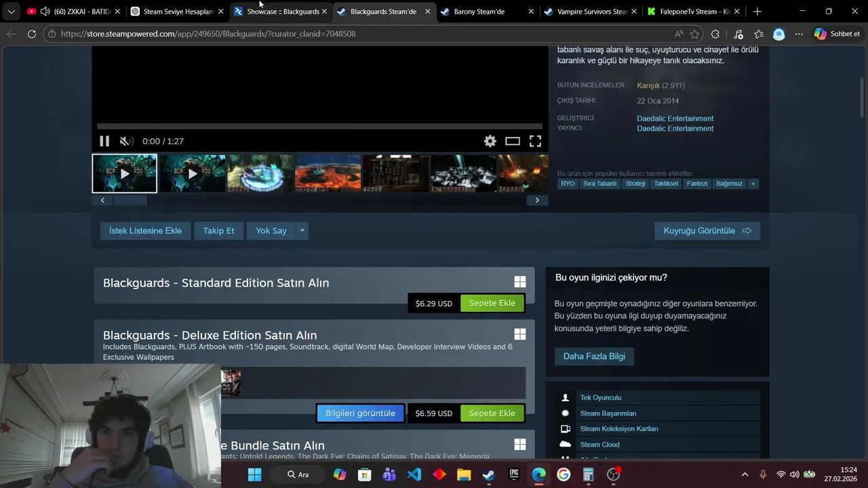Image resolution: width=868 pixels, height=488 pixels.
Task: Switch to Steam Seviye Hesaplama tab
Action: click(x=178, y=12)
